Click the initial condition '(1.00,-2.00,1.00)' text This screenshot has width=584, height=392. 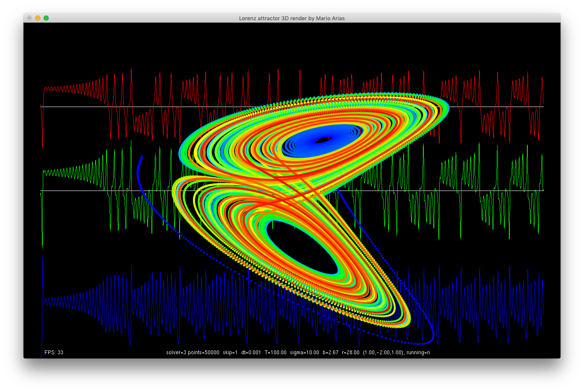tap(383, 353)
